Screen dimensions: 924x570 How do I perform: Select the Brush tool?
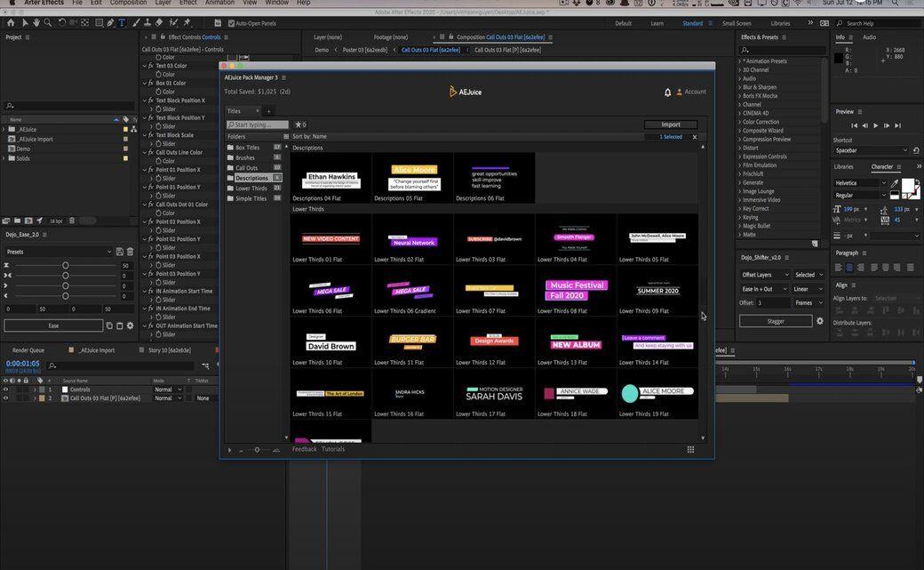click(x=137, y=23)
